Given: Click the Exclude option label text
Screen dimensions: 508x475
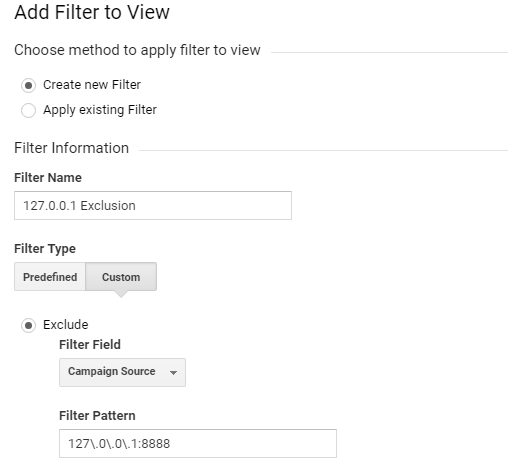Looking at the screenshot, I should tap(66, 325).
